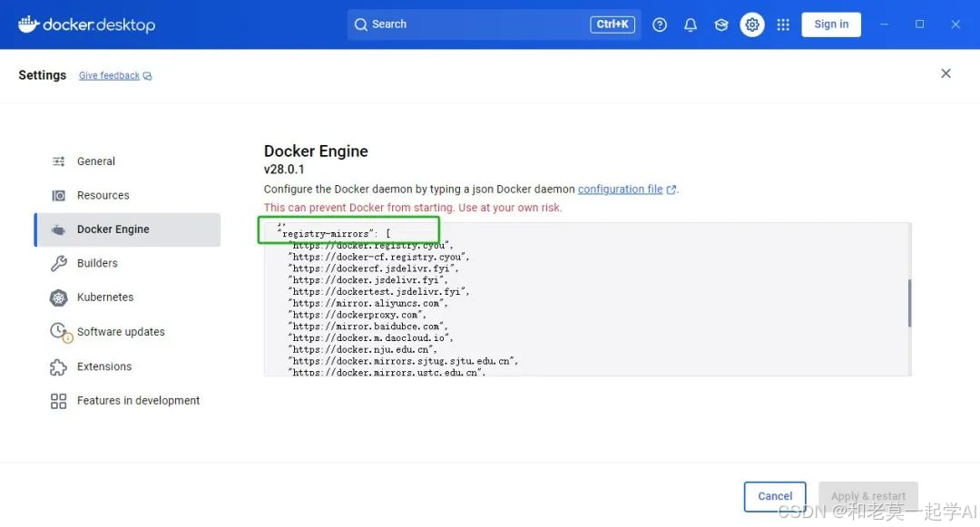The height and width of the screenshot is (527, 980).
Task: Open the General settings tab
Action: coord(128,161)
